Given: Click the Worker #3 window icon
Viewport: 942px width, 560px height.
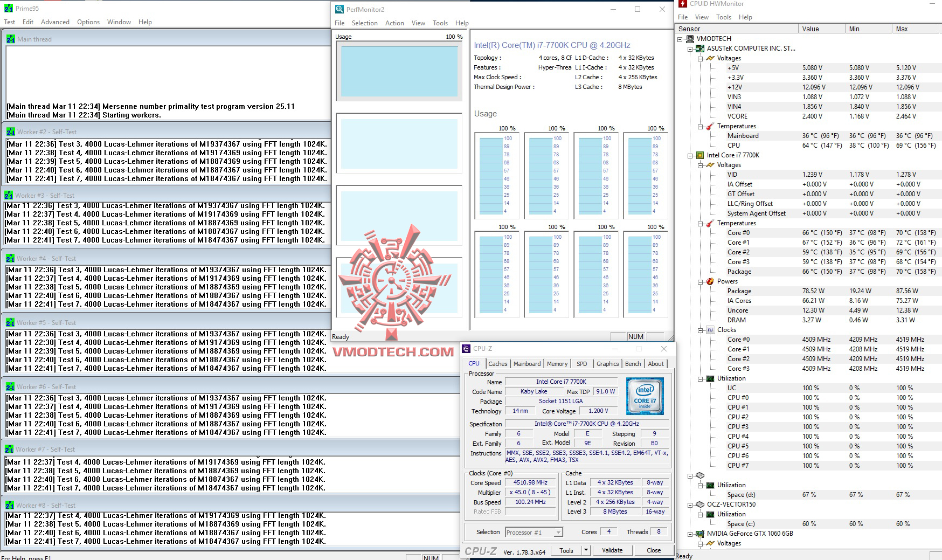Looking at the screenshot, I should point(9,195).
